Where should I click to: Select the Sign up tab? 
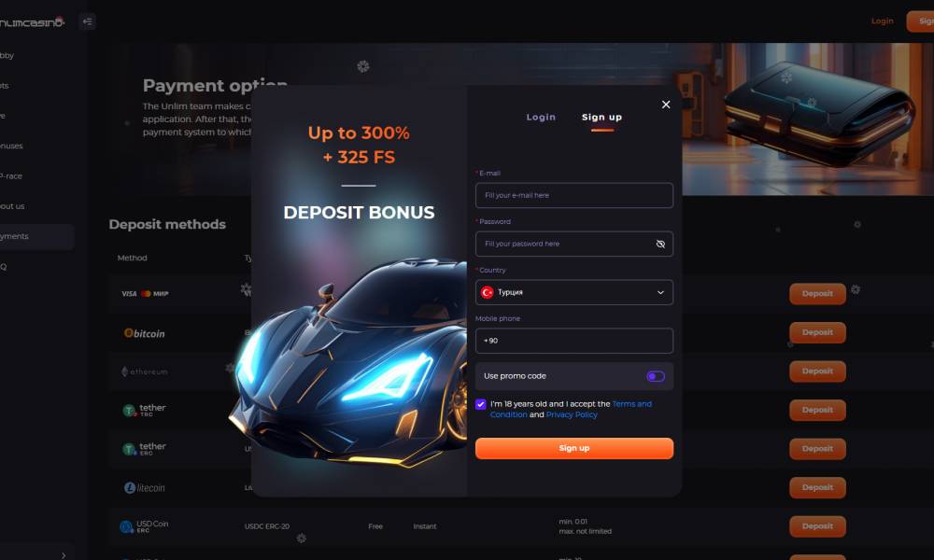coord(601,118)
